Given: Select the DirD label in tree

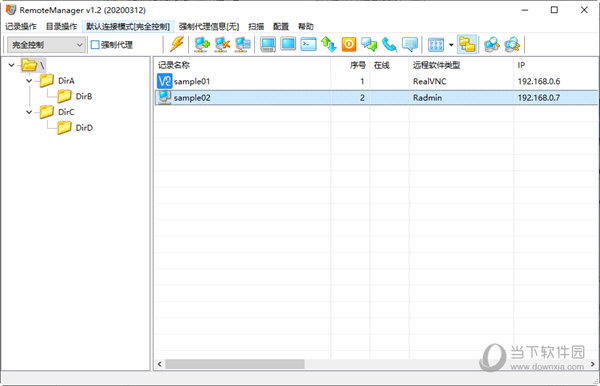Looking at the screenshot, I should click(x=84, y=128).
